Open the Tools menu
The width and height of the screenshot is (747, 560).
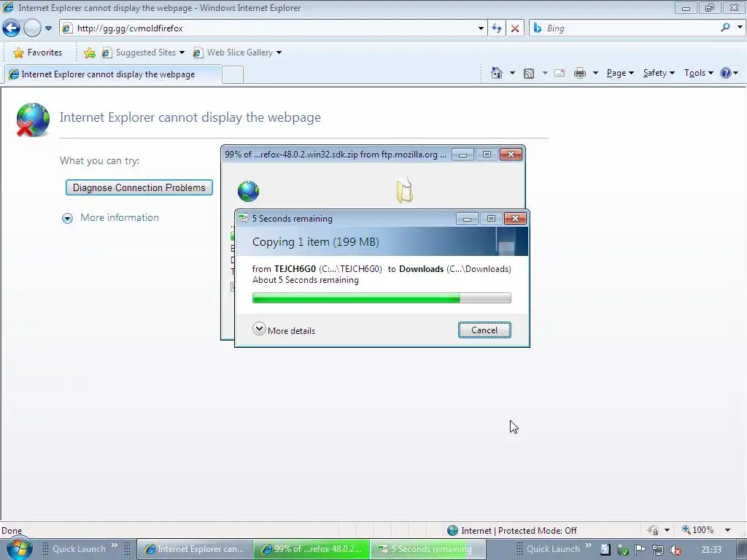[698, 73]
